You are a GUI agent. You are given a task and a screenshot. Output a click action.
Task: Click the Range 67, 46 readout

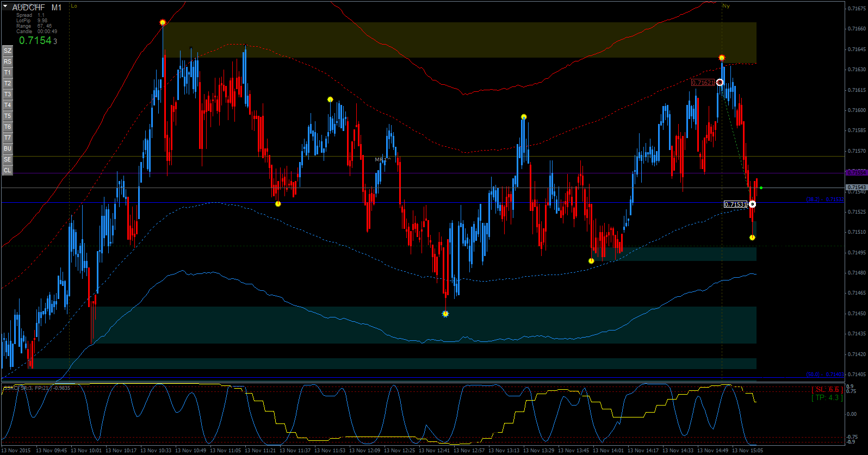tap(34, 26)
